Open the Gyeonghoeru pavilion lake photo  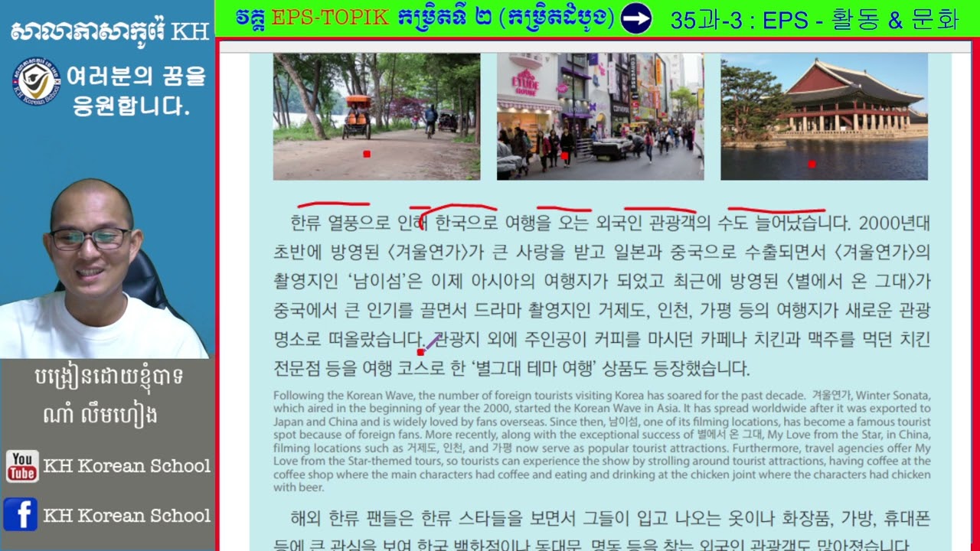(x=824, y=116)
